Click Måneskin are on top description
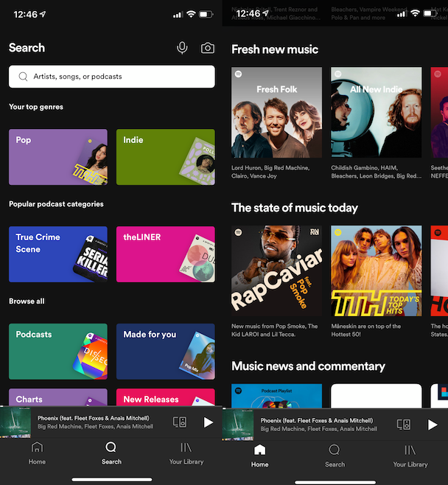448x485 pixels. [x=366, y=330]
